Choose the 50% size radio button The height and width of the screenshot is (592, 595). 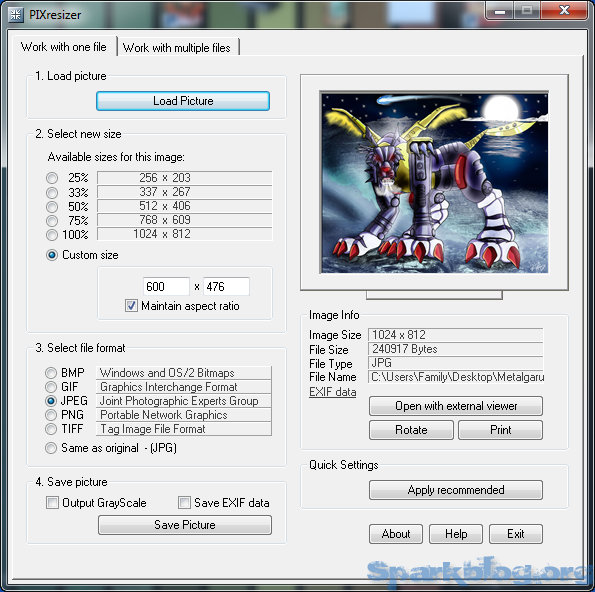point(52,206)
